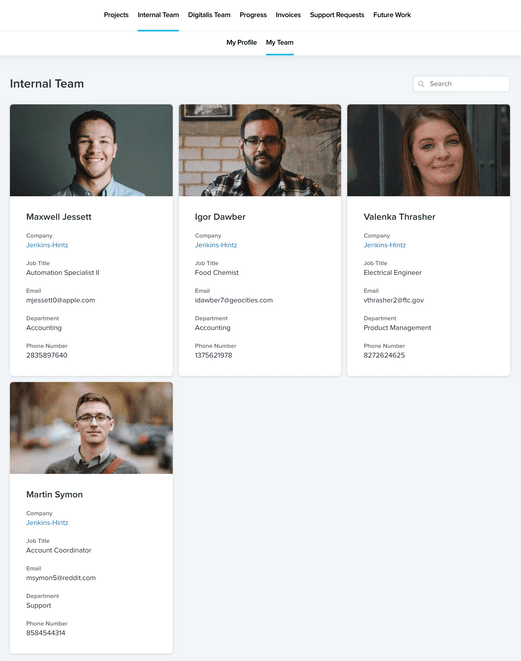Viewport: 521px width, 661px height.
Task: Open the Invoices tab
Action: pyautogui.click(x=288, y=15)
